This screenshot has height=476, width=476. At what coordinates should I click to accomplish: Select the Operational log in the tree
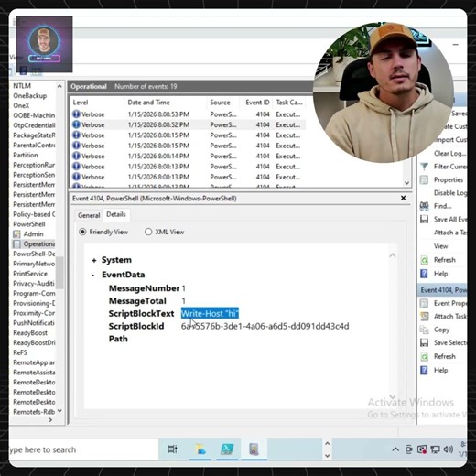coord(39,243)
